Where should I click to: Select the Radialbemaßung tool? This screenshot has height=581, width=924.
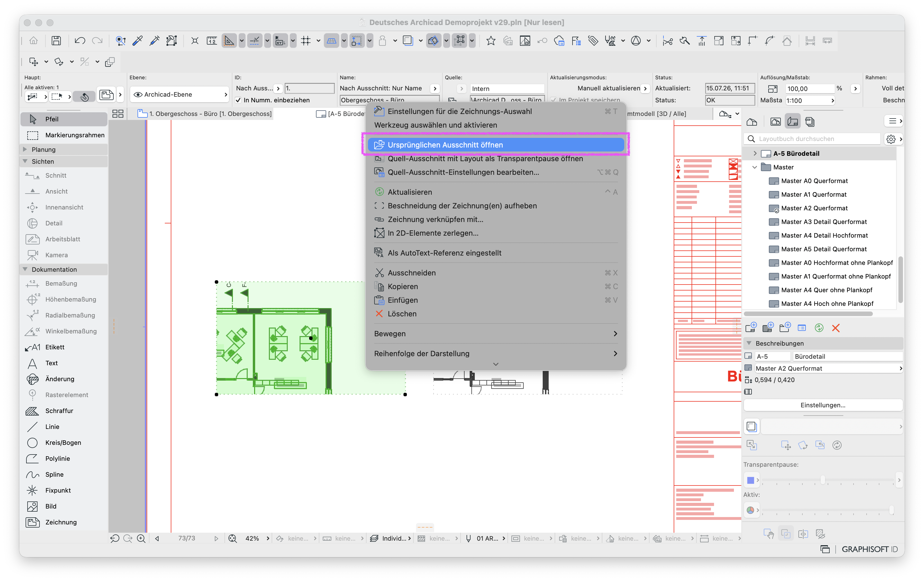click(x=64, y=315)
